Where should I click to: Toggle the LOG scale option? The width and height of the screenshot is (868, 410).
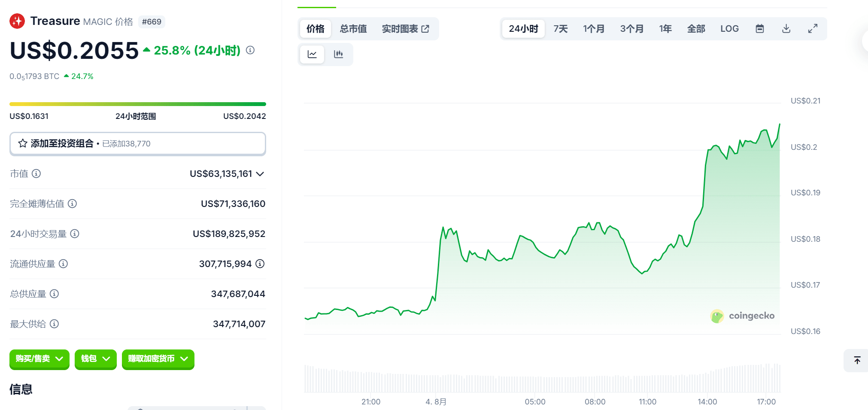click(729, 29)
